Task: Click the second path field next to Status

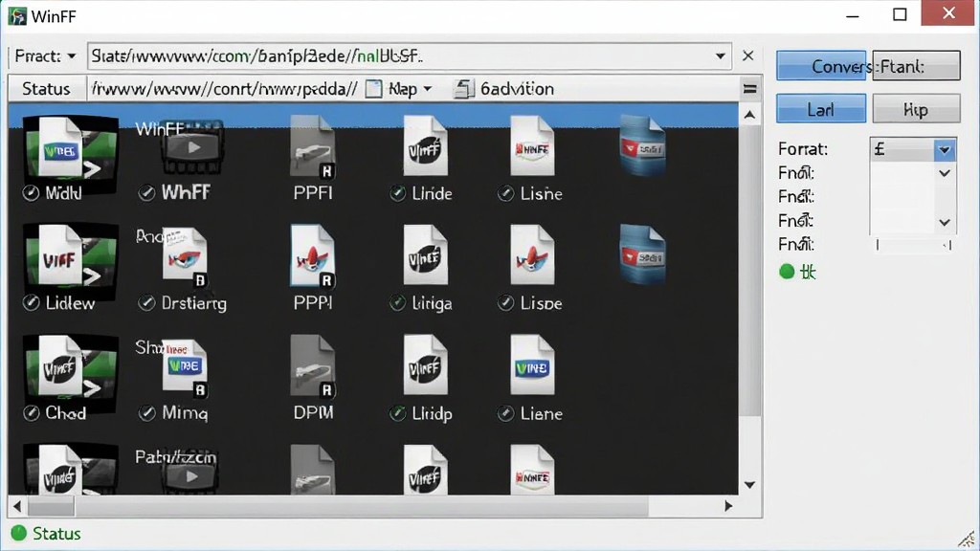Action: click(x=224, y=89)
